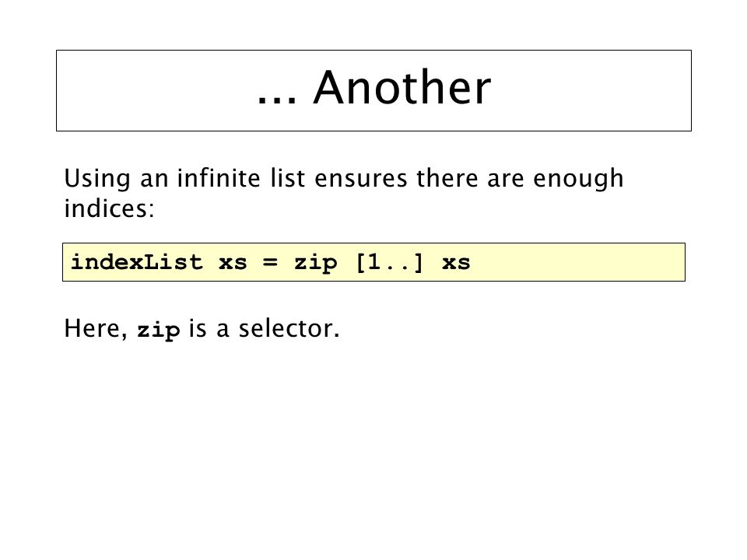Click the word "there" in the first sentence
The height and width of the screenshot is (560, 747).
447,177
